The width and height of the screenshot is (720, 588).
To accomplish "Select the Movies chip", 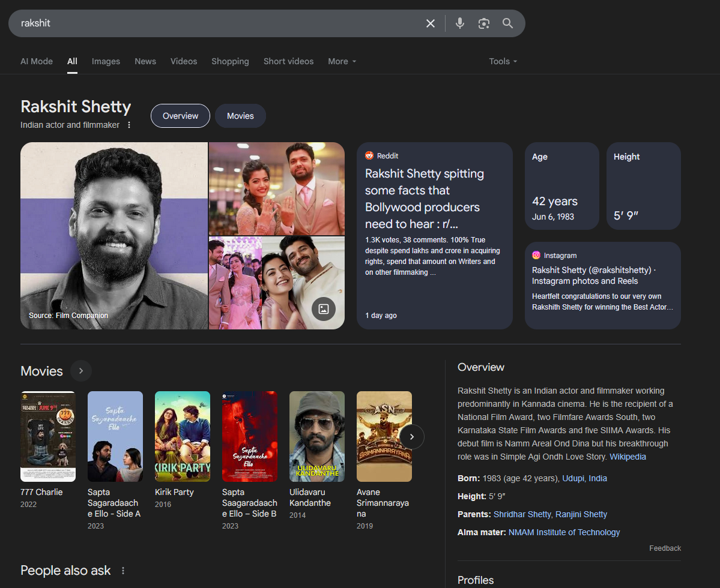I will tap(240, 116).
